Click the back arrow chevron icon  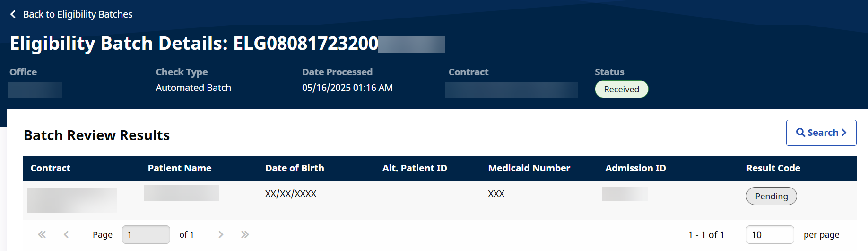(13, 14)
